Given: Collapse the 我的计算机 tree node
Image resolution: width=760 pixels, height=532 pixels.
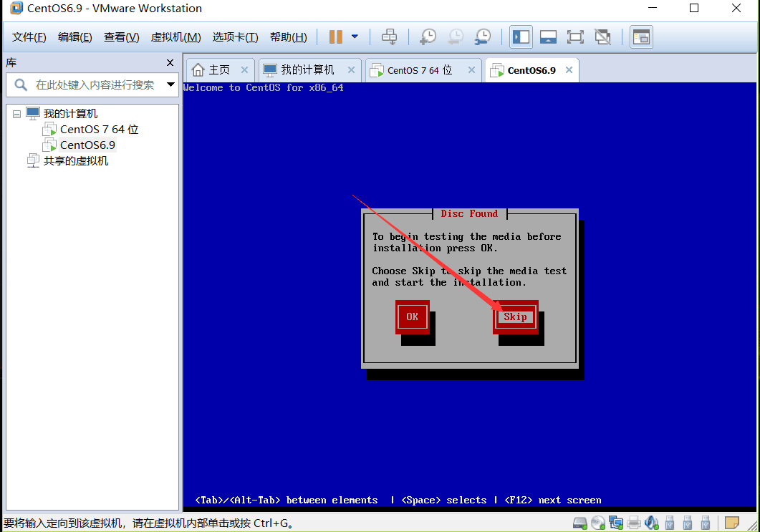Looking at the screenshot, I should 16,114.
